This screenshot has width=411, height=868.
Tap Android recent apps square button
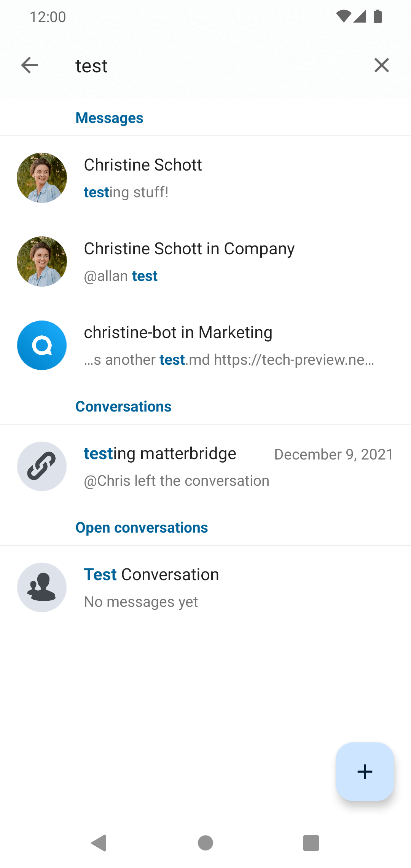311,843
